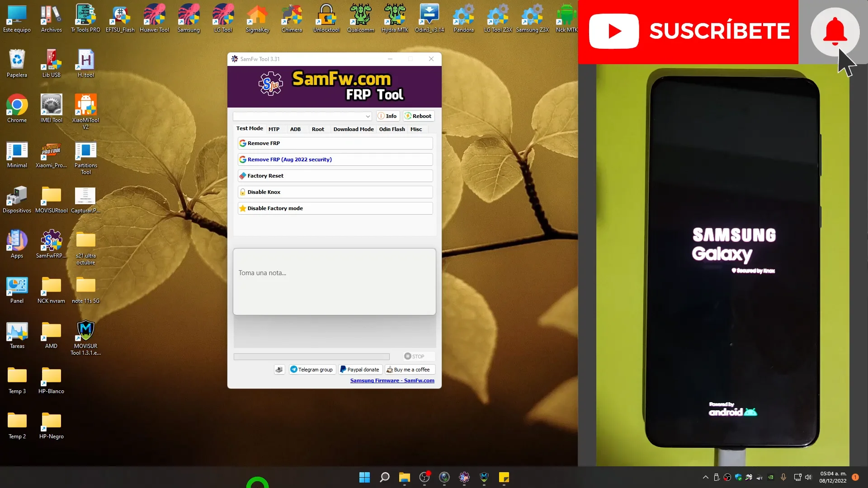
Task: Click the printer icon in SamFw Tool
Action: pos(279,369)
